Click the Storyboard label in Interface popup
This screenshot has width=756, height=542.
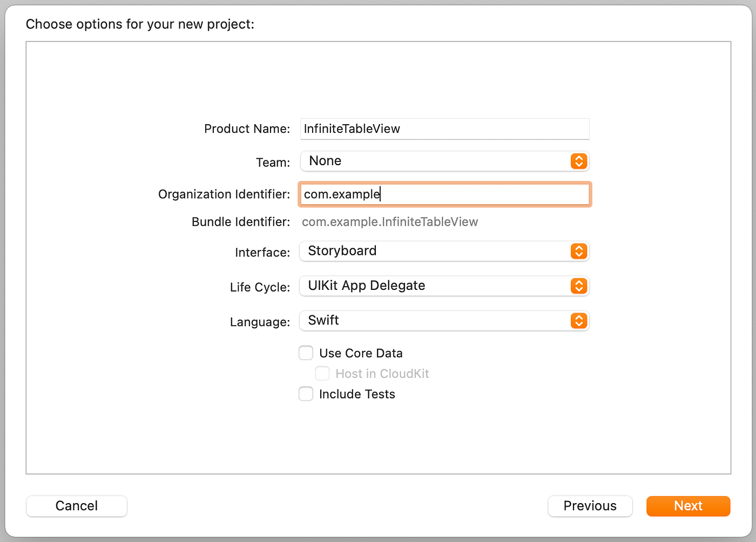pyautogui.click(x=342, y=250)
